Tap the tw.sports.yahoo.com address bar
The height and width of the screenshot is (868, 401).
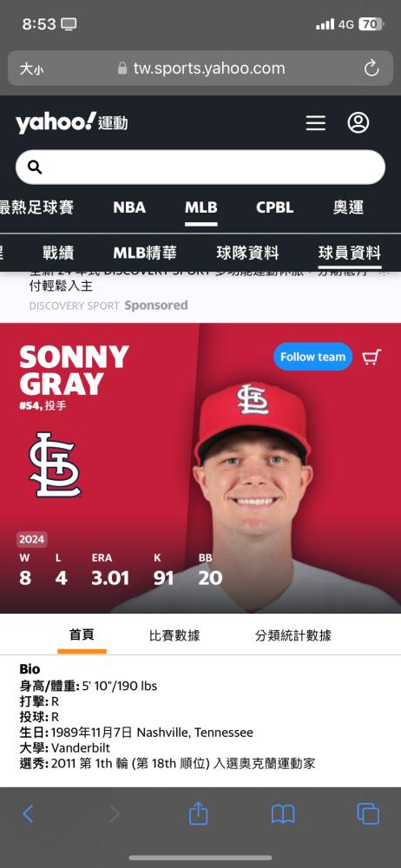[200, 69]
